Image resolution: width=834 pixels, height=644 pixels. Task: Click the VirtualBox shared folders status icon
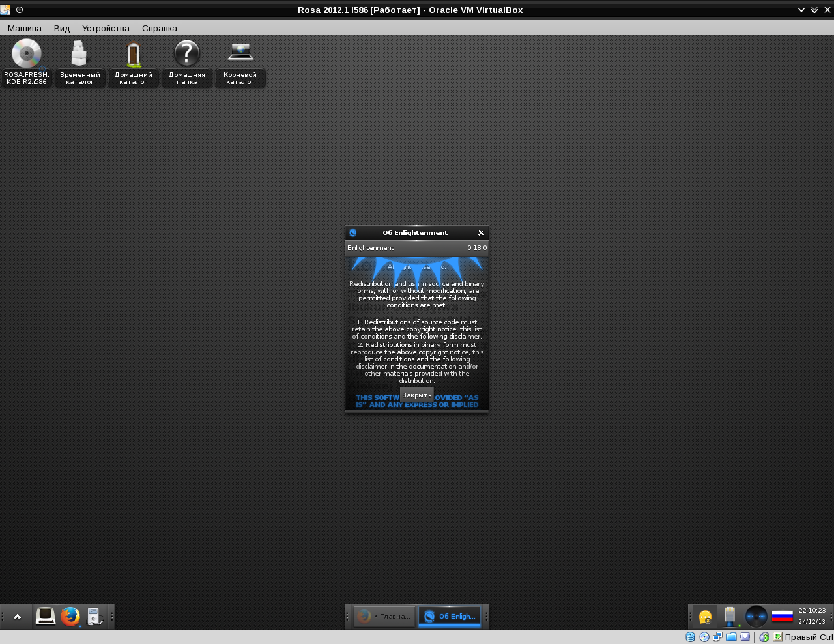point(732,637)
